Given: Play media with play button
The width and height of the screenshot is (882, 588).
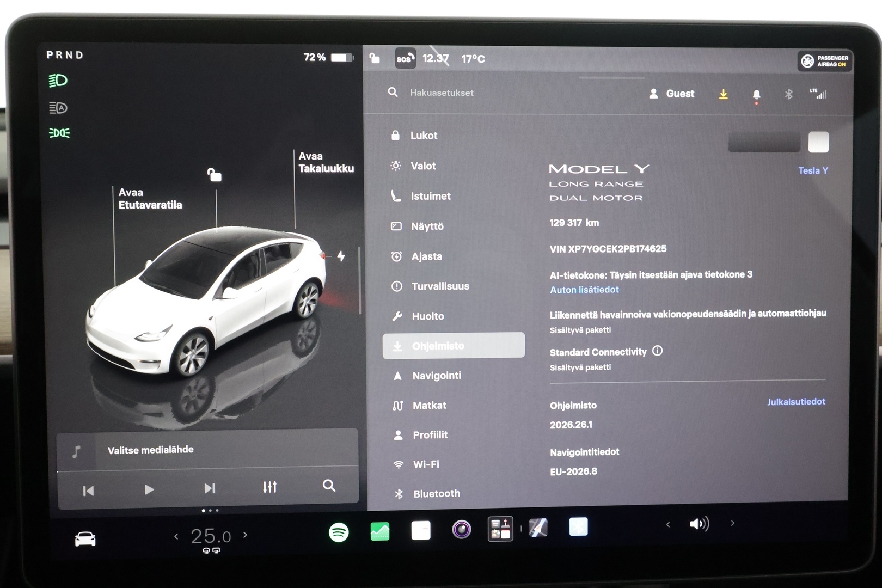Looking at the screenshot, I should pos(149,489).
